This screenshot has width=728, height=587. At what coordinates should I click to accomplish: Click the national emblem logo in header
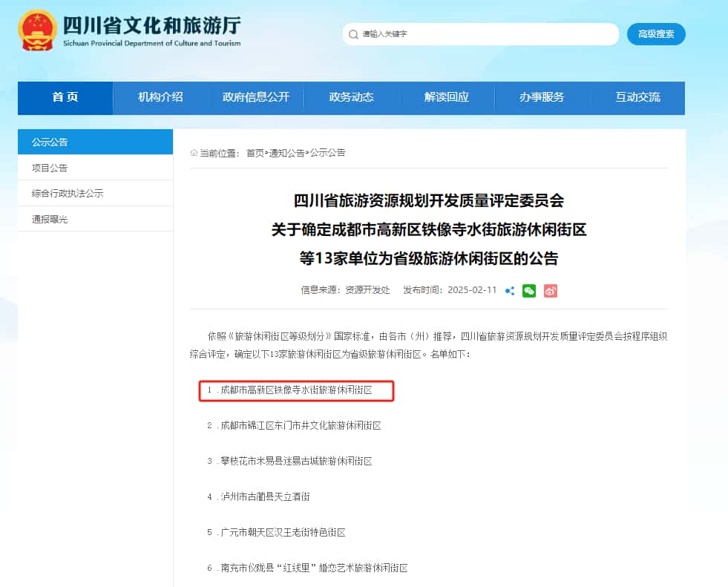(x=37, y=30)
